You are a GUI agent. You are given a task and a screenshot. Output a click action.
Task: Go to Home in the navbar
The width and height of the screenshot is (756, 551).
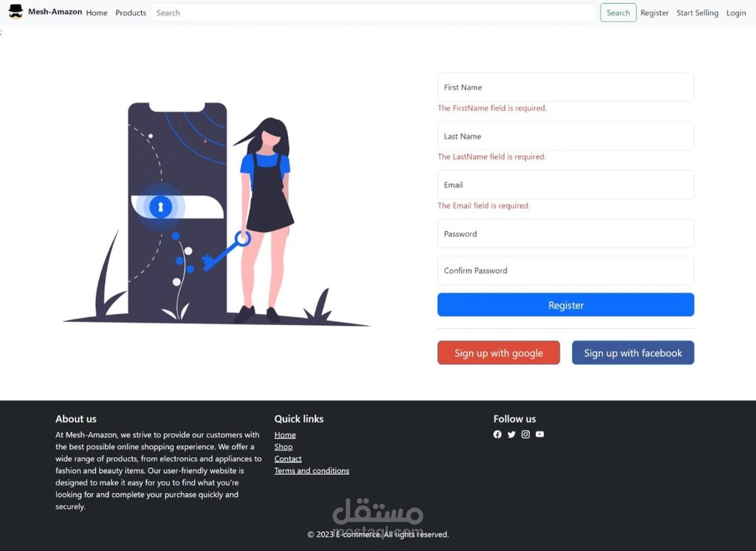[x=97, y=13]
